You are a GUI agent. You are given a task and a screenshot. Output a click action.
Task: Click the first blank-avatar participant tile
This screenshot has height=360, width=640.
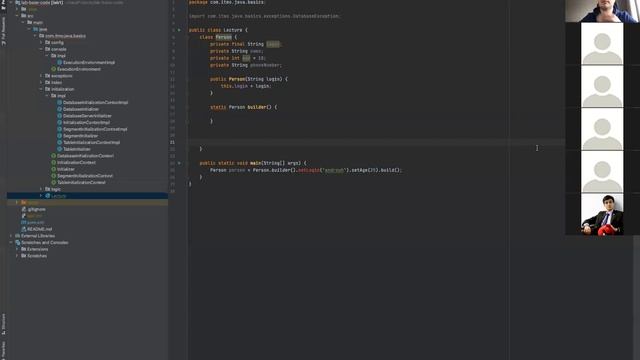tap(602, 44)
